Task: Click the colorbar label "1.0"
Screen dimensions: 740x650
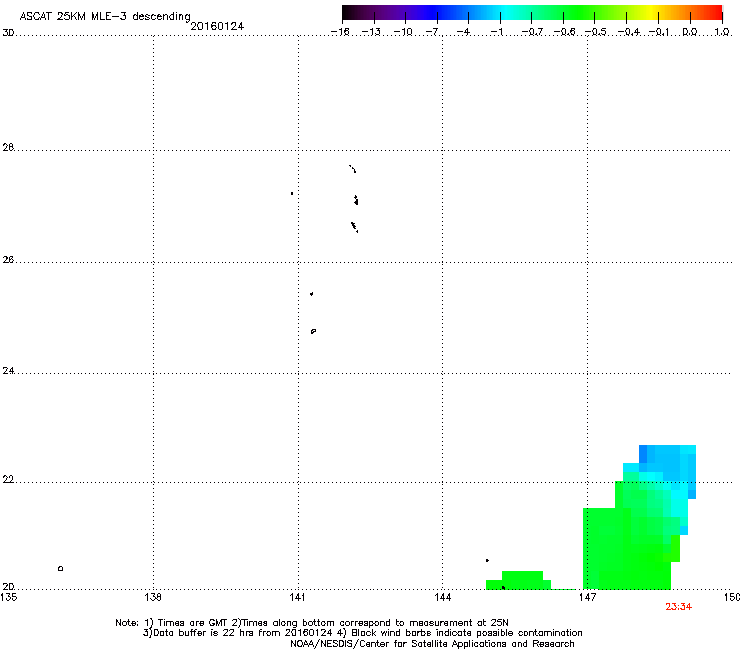Action: (722, 32)
